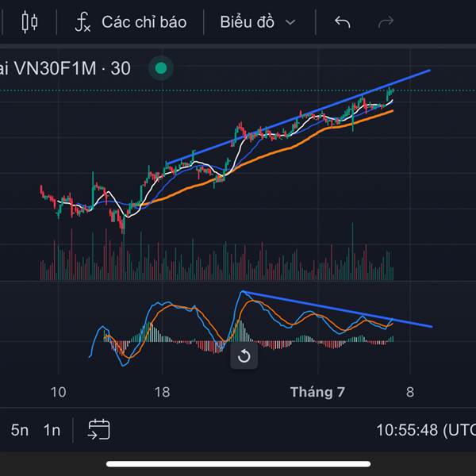Viewport: 476px width, 476px height.
Task: Expand the Biểu đồ dropdown chevron
Action: click(x=290, y=22)
